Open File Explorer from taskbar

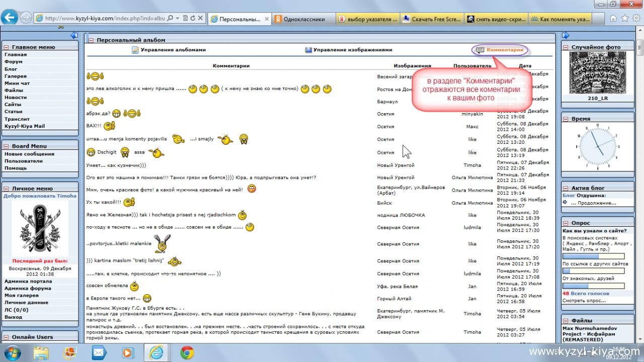41,352
